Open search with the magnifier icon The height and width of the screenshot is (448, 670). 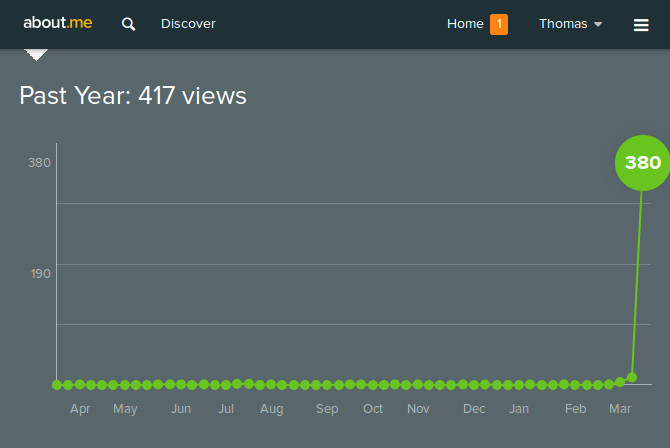click(x=128, y=24)
